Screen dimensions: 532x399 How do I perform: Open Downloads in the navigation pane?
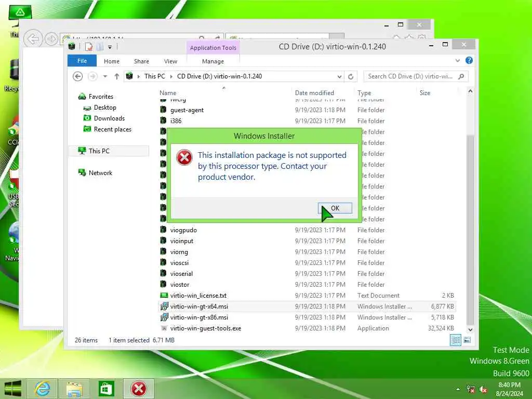click(109, 118)
